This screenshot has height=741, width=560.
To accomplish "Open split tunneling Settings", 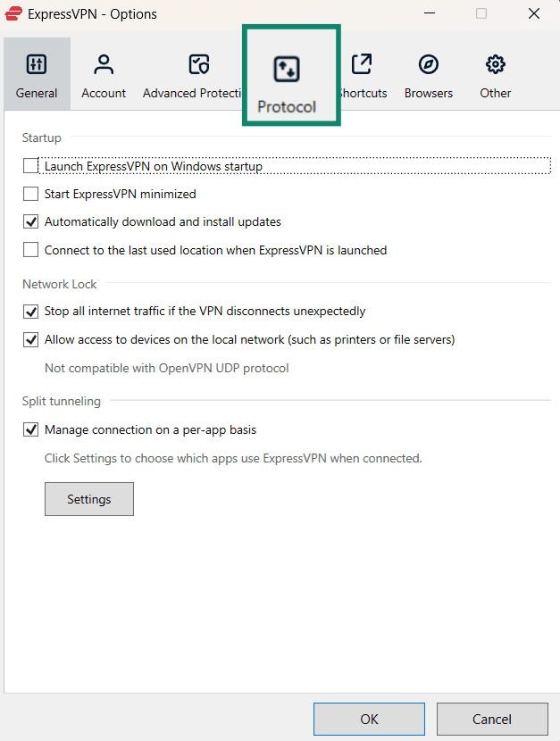I will click(88, 498).
